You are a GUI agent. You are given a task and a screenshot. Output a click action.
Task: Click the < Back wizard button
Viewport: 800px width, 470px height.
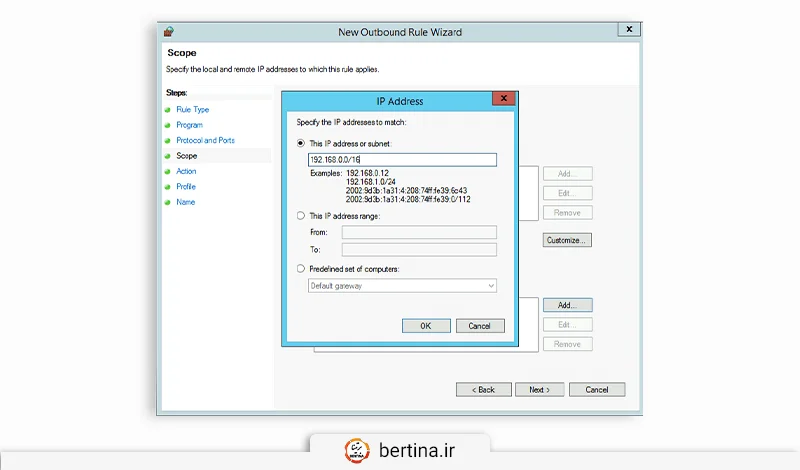coord(484,389)
